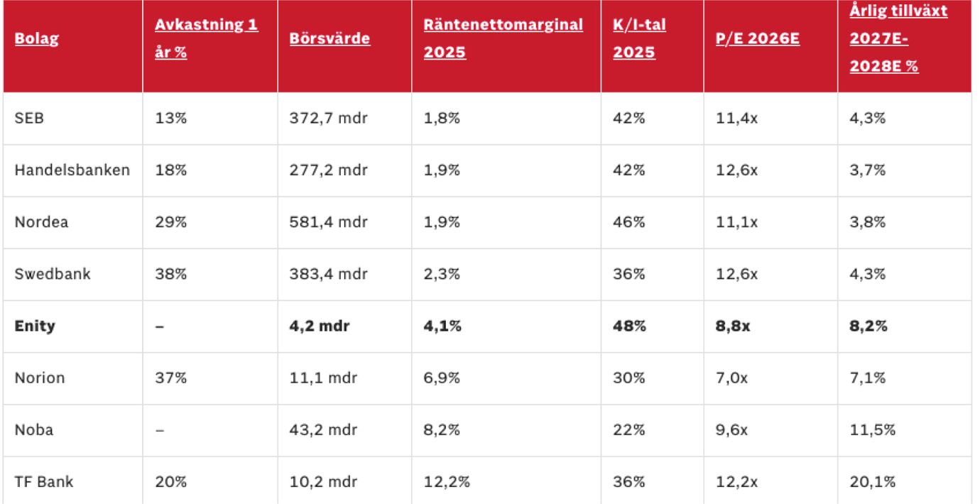The width and height of the screenshot is (980, 504).
Task: Sort by Avkastning 1 år % header
Action: pyautogui.click(x=206, y=38)
